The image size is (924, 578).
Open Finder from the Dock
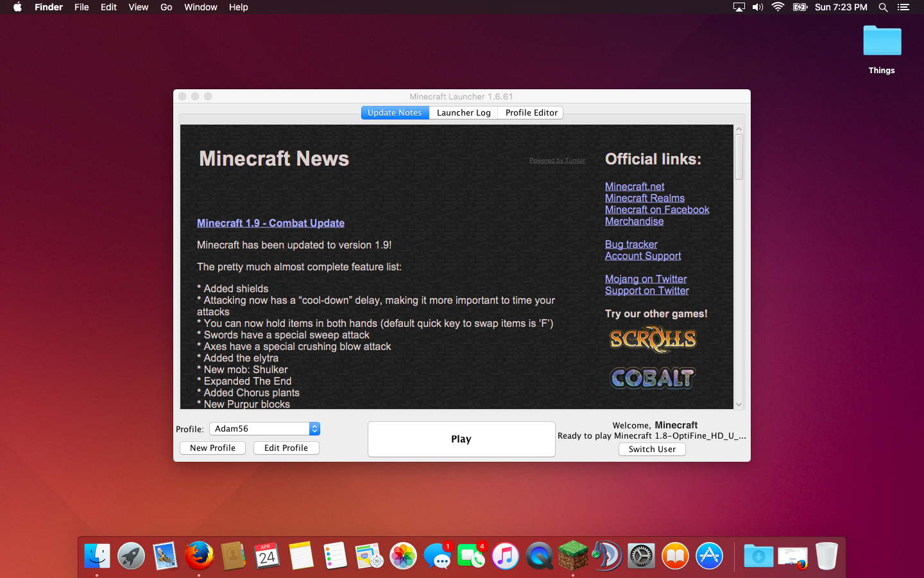[98, 556]
